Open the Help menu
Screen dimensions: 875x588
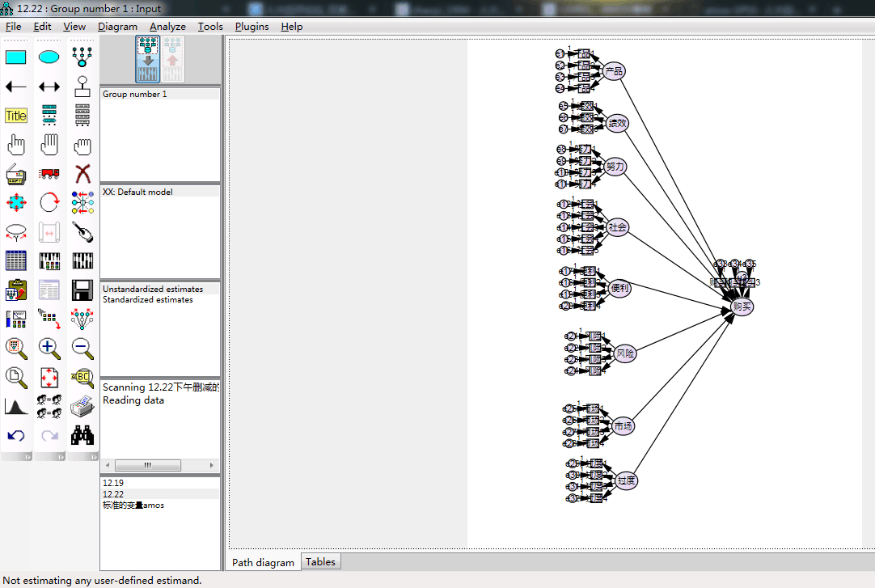291,26
